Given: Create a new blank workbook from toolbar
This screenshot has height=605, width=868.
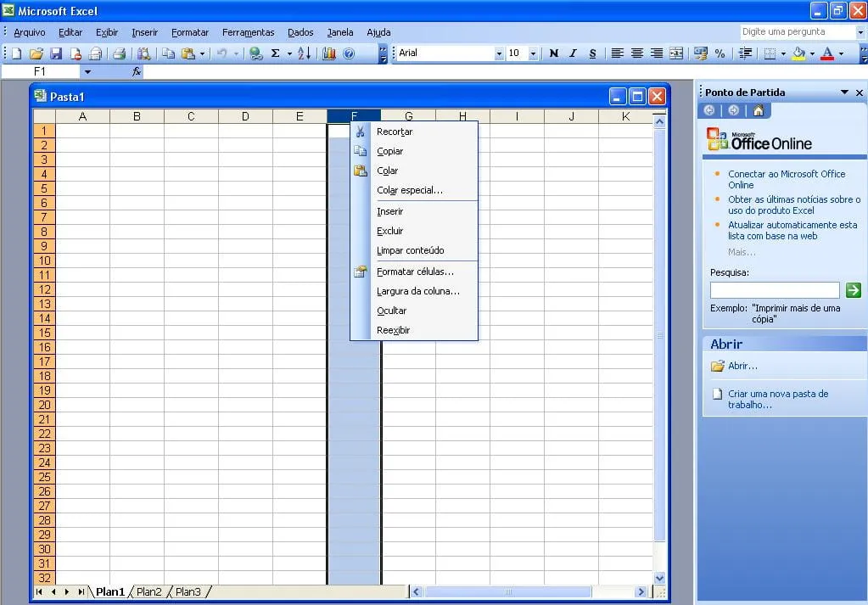Looking at the screenshot, I should point(17,53).
